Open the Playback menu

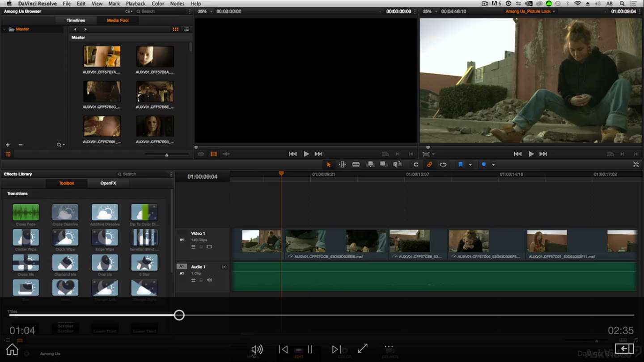click(136, 4)
